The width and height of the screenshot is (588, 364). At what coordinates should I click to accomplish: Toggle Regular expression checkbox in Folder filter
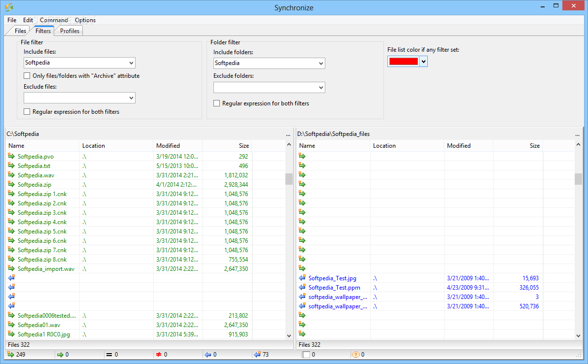click(x=217, y=103)
